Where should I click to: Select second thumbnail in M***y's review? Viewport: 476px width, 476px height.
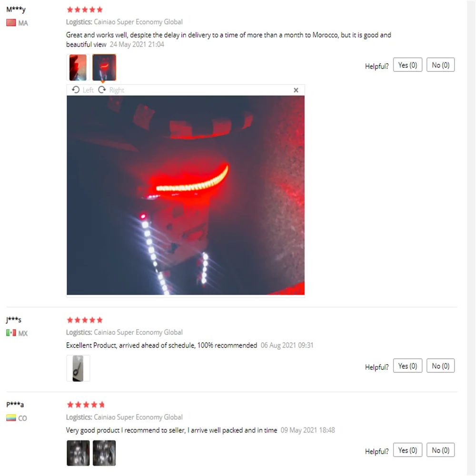(x=104, y=68)
